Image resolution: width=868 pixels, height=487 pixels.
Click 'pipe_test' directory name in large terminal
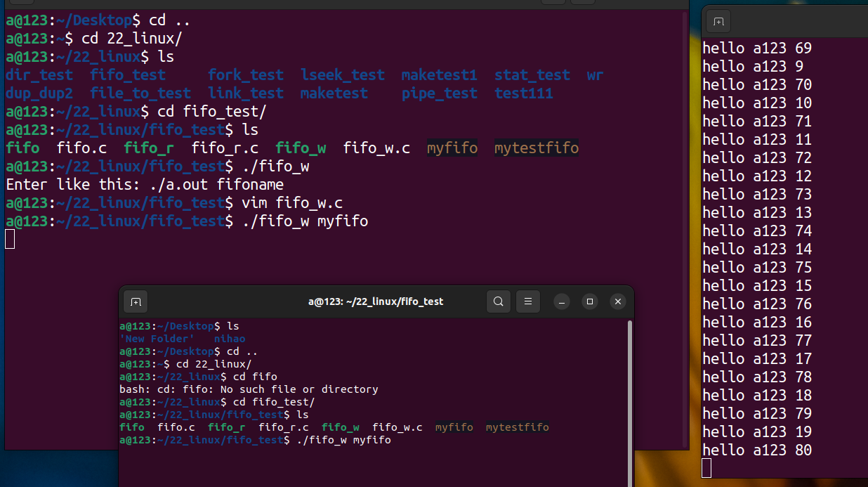[440, 93]
